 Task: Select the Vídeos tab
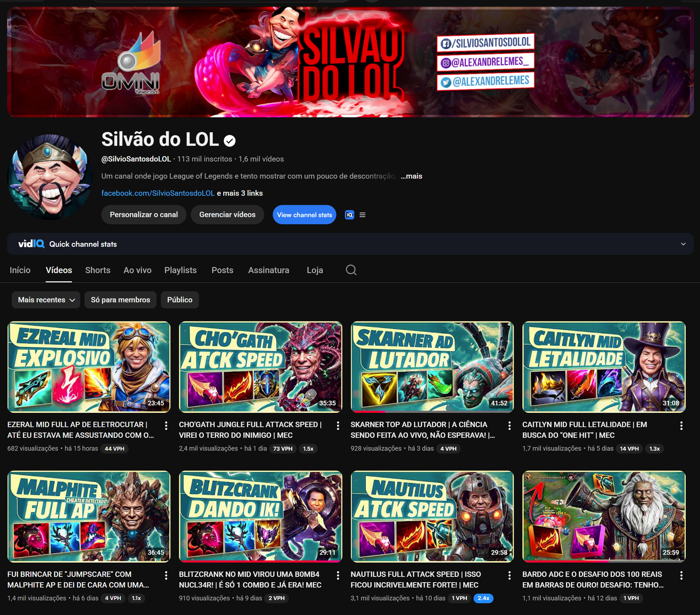tap(59, 270)
